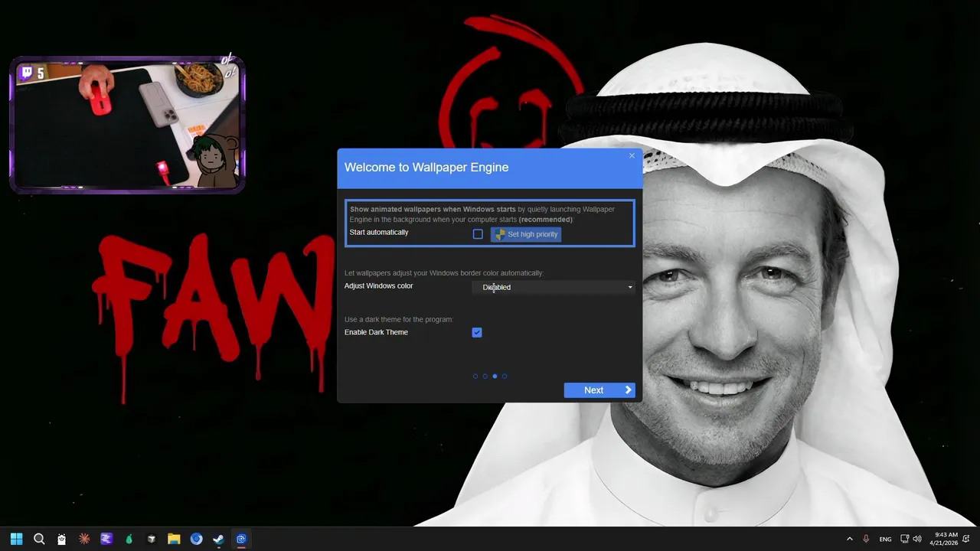Click the Set high priority button
Viewport: 980px width, 551px height.
pyautogui.click(x=526, y=234)
